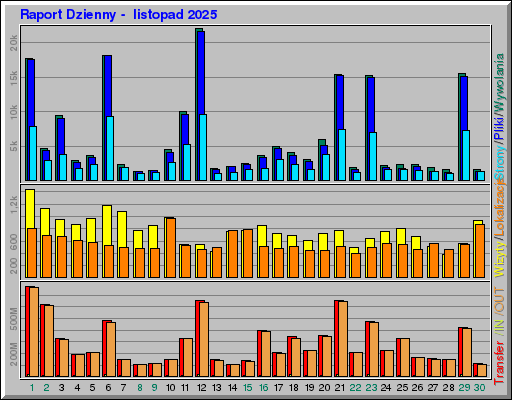Click day label "1" on the x-axis
The height and width of the screenshot is (400, 512).
(32, 388)
